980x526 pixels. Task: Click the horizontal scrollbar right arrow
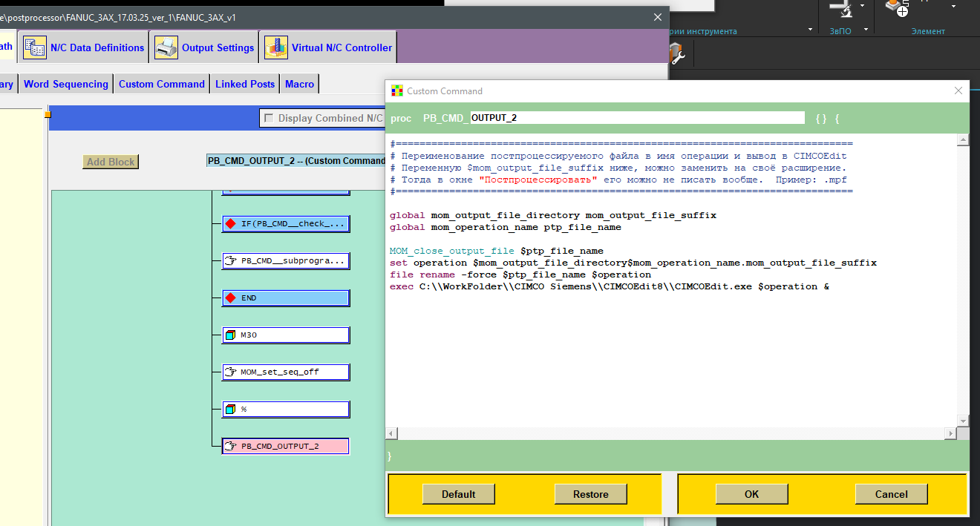tap(950, 433)
